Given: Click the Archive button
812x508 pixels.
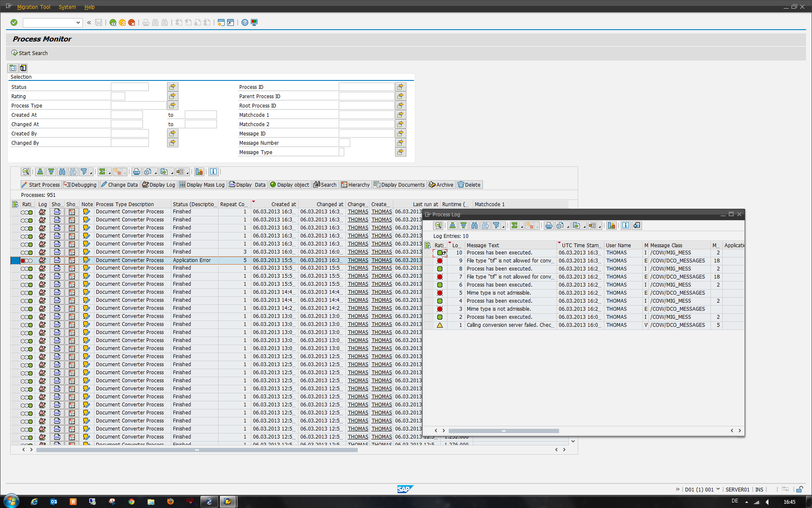Looking at the screenshot, I should pyautogui.click(x=441, y=185).
